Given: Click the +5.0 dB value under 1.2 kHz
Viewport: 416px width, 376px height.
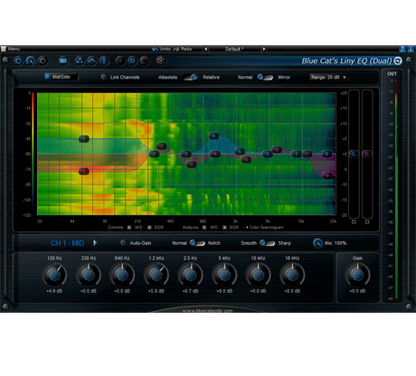Looking at the screenshot, I should pyautogui.click(x=156, y=291).
